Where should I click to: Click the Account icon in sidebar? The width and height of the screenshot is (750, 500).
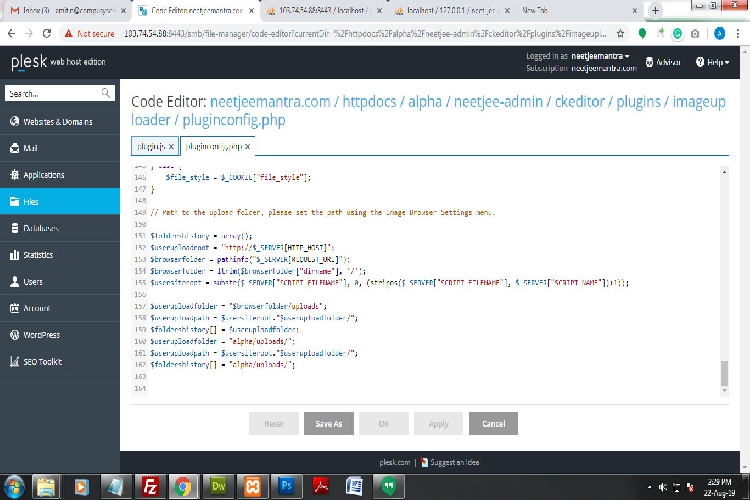tap(15, 308)
